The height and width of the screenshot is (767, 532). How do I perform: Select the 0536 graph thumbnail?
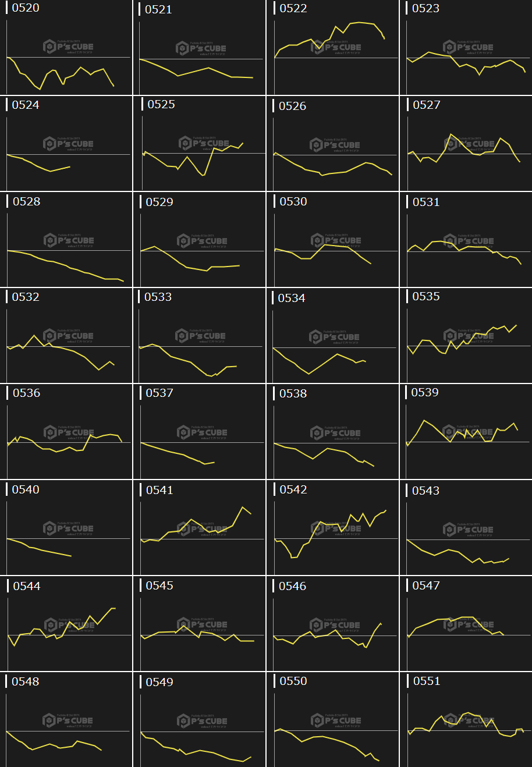coord(66,432)
